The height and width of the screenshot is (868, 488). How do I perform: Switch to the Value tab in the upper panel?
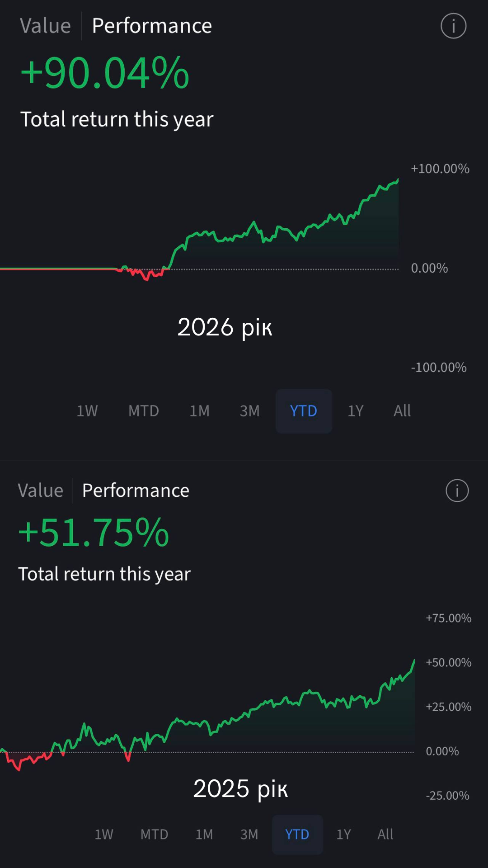click(x=45, y=26)
